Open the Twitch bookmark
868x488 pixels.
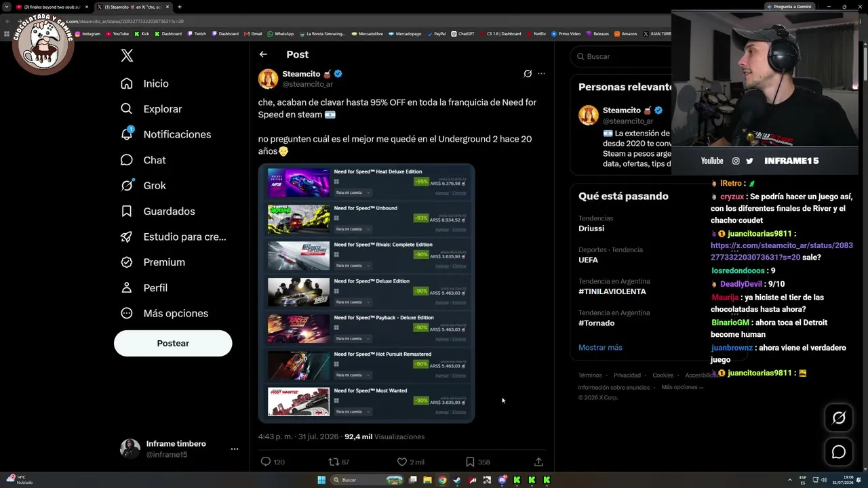(x=197, y=34)
